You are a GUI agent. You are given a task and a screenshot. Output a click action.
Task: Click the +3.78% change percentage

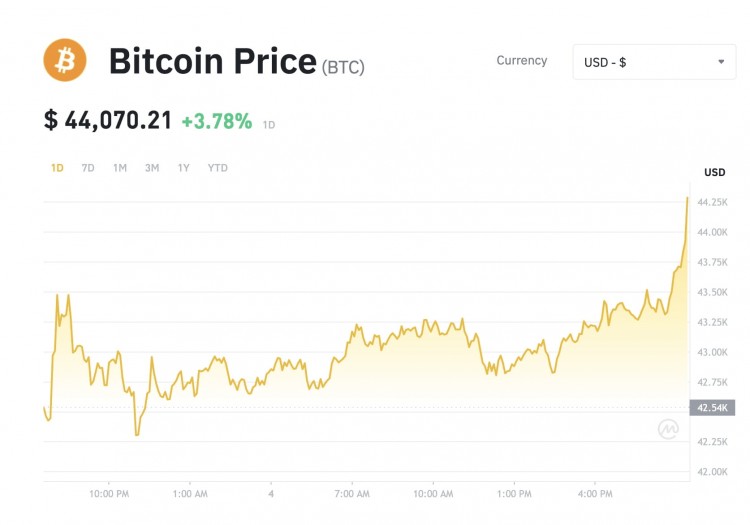pos(217,121)
